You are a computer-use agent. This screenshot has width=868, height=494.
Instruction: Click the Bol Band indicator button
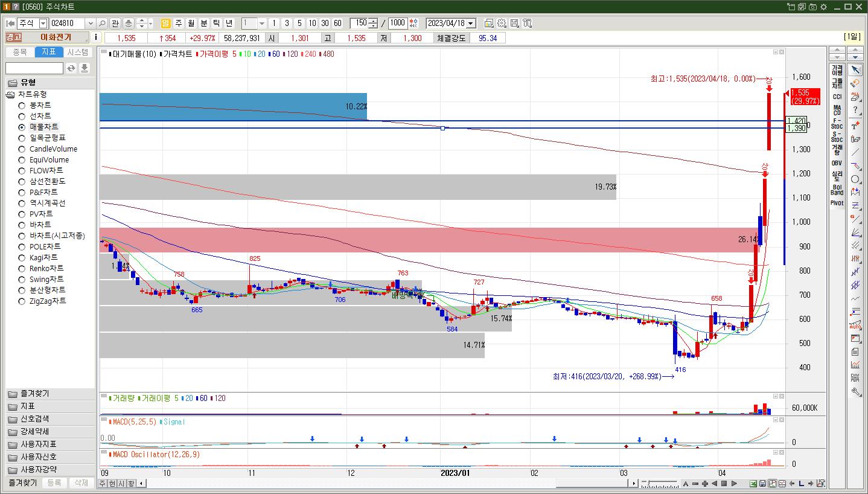click(x=837, y=190)
